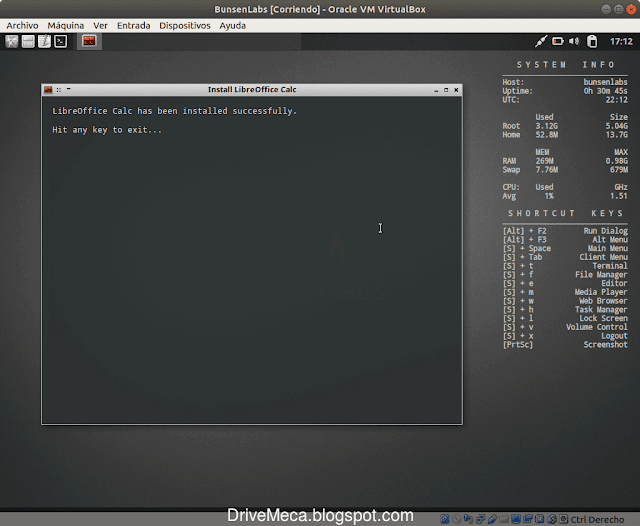Viewport: 640px width, 526px height.
Task: Launch the web browser panel icon
Action: pyautogui.click(x=12, y=41)
